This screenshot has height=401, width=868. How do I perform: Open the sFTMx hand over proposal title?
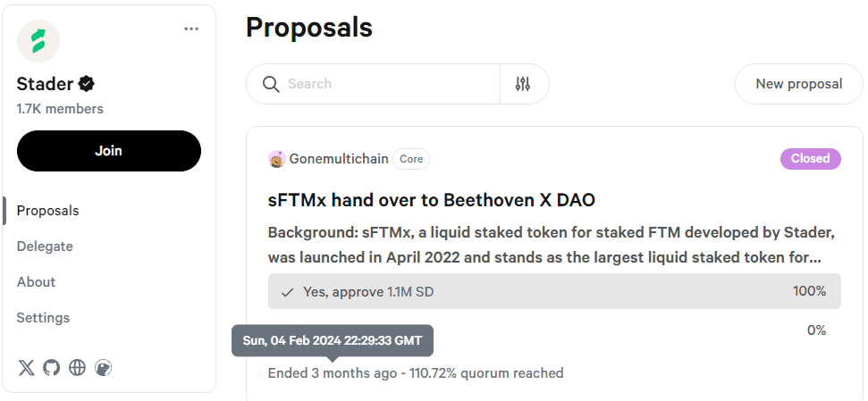(432, 200)
